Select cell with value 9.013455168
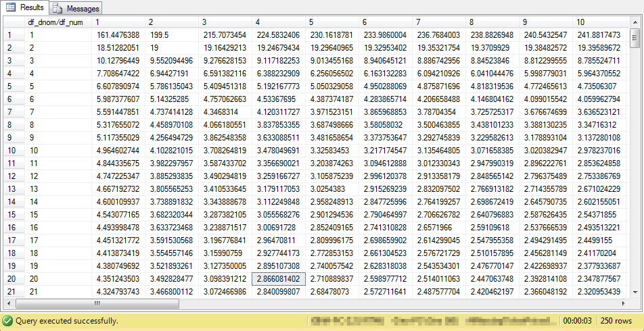This screenshot has height=331, width=644. click(x=332, y=61)
